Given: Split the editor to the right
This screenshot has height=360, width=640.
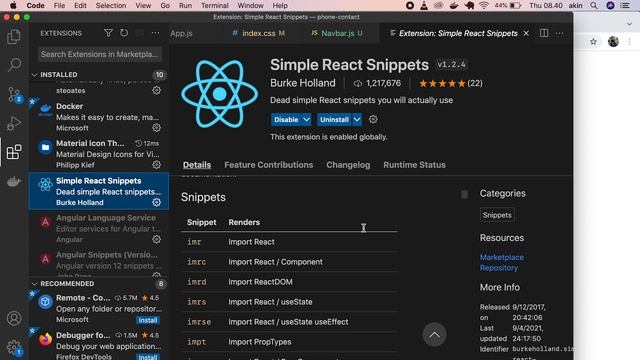Looking at the screenshot, I should [544, 33].
